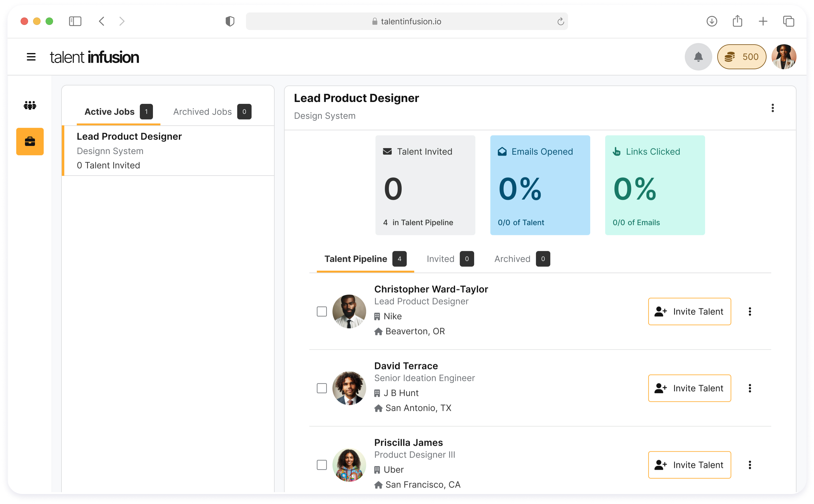Open the hamburger navigation menu
Viewport: 814px width, 504px height.
[x=31, y=57]
